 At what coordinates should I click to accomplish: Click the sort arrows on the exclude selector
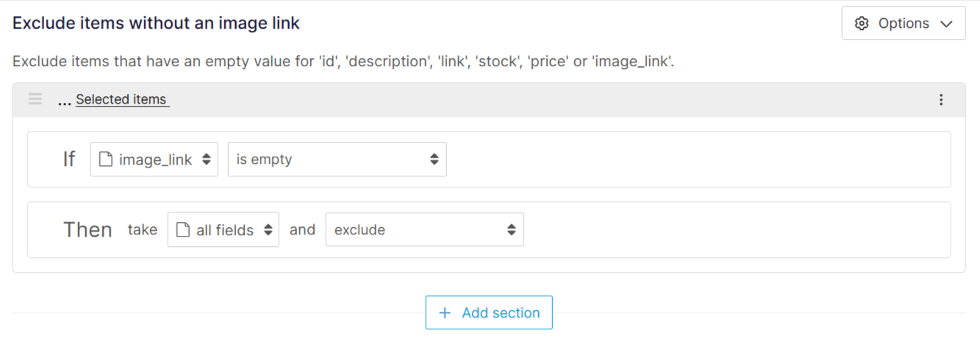512,230
